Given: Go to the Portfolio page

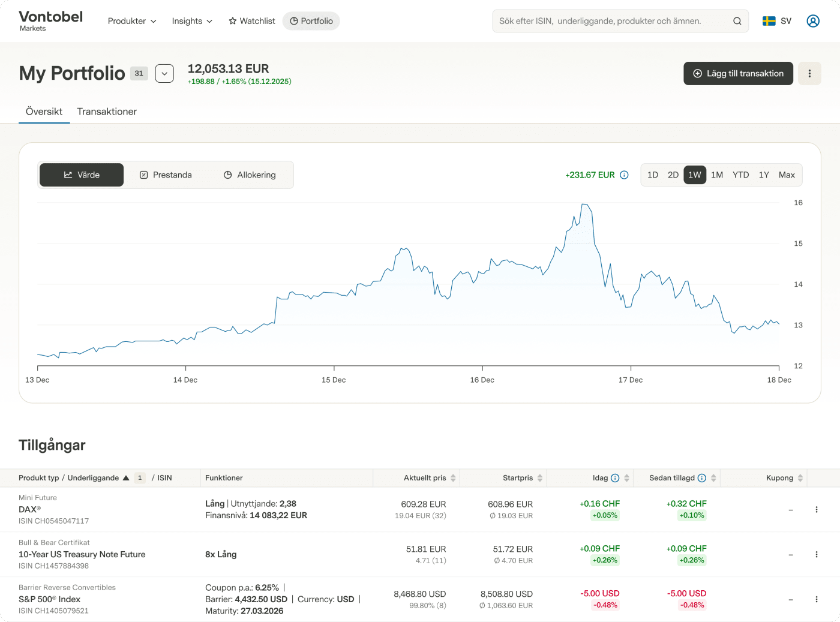Looking at the screenshot, I should [x=311, y=21].
